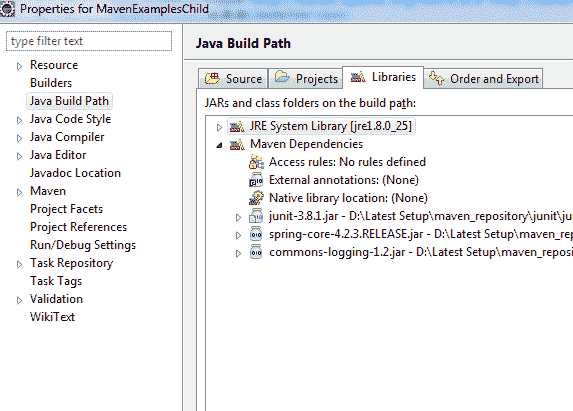The height and width of the screenshot is (411, 573).
Task: Switch to the Projects tab
Action: 306,79
